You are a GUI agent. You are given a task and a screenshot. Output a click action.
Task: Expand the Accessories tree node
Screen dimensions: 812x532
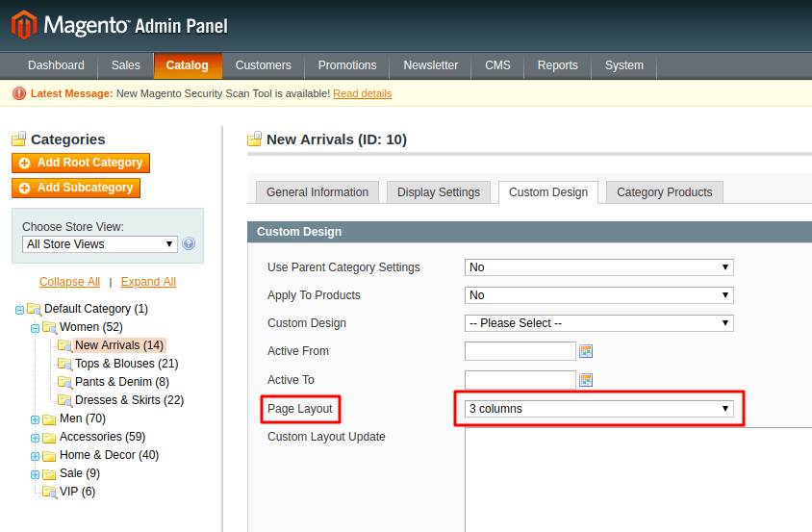coord(35,438)
